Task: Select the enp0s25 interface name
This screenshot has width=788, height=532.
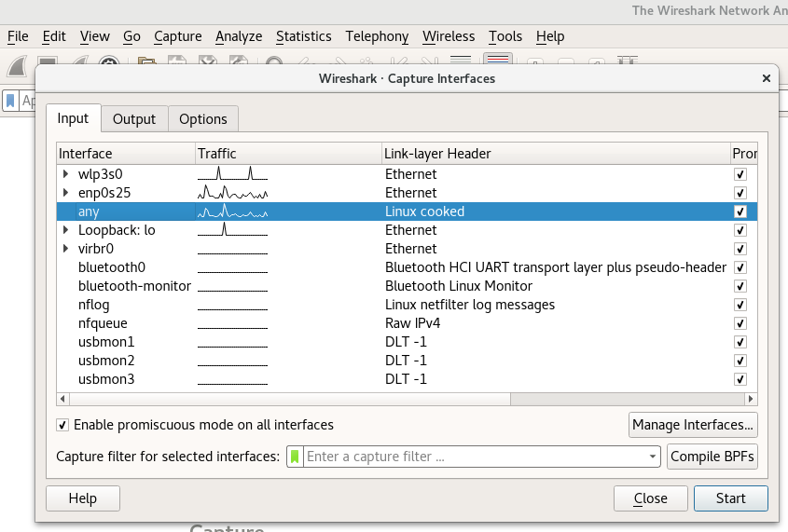Action: tap(104, 193)
